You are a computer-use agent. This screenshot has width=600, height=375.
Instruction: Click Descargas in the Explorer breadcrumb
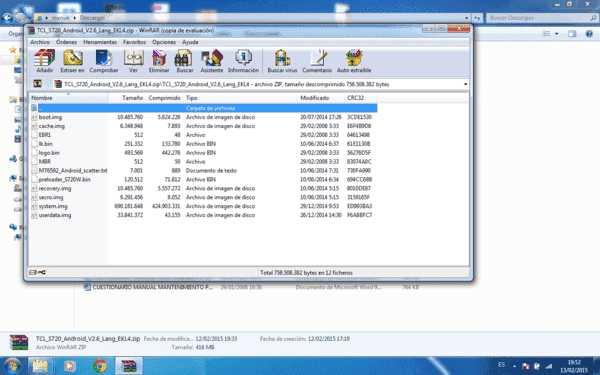(x=92, y=18)
